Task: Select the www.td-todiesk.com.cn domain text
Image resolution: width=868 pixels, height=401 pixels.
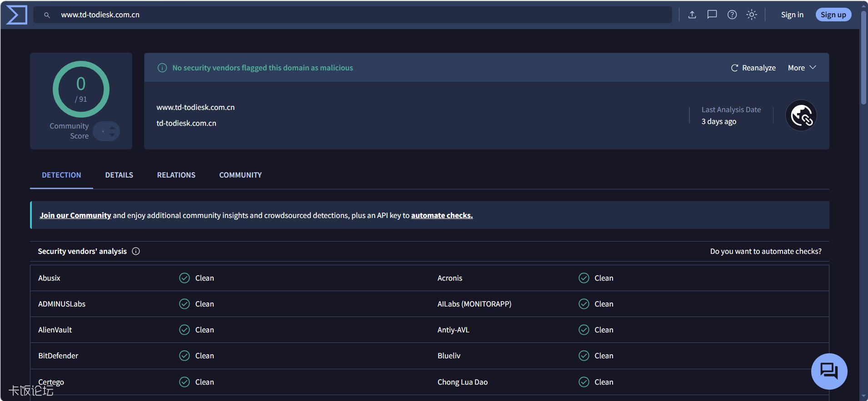Action: pos(195,107)
